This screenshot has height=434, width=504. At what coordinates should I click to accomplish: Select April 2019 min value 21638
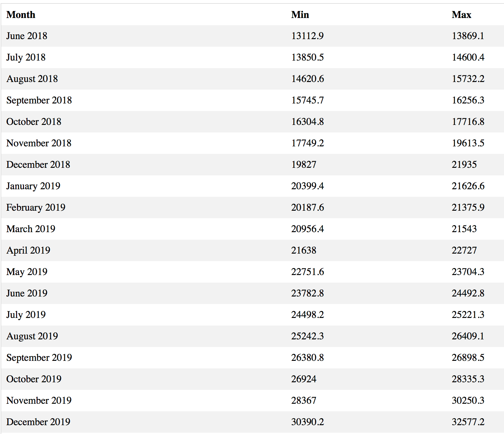click(x=304, y=250)
